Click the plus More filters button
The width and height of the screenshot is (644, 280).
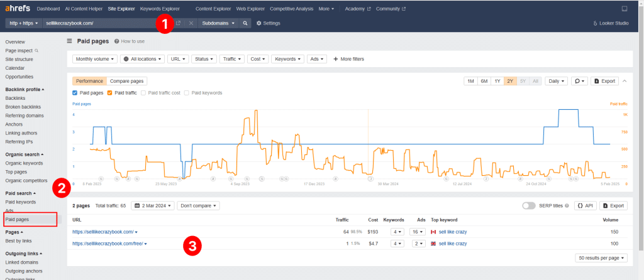click(x=348, y=59)
